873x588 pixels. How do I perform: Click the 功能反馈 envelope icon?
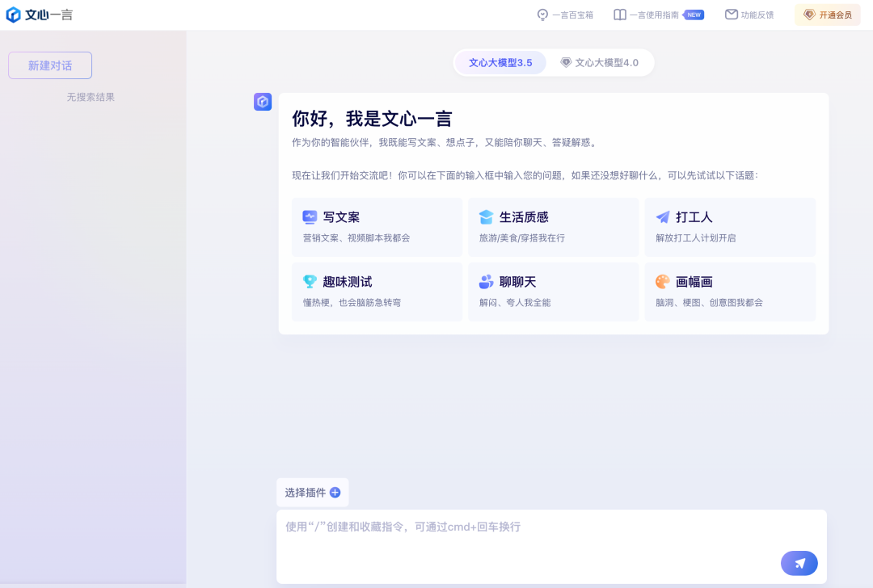[x=731, y=15]
